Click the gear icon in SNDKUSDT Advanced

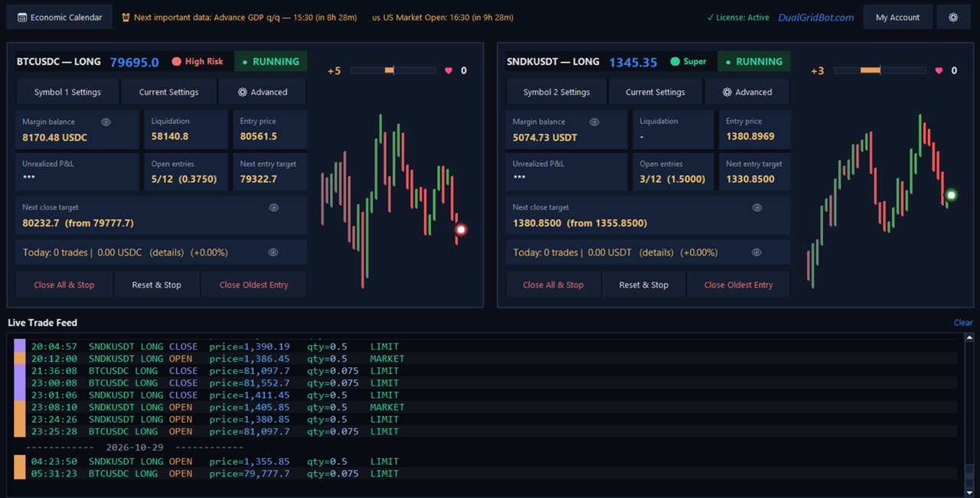click(x=727, y=92)
